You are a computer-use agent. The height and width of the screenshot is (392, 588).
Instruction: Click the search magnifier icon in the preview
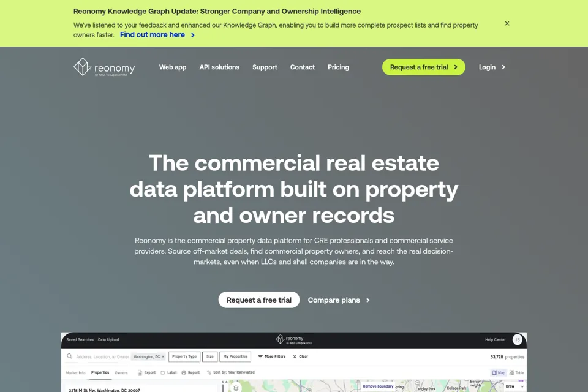point(69,356)
